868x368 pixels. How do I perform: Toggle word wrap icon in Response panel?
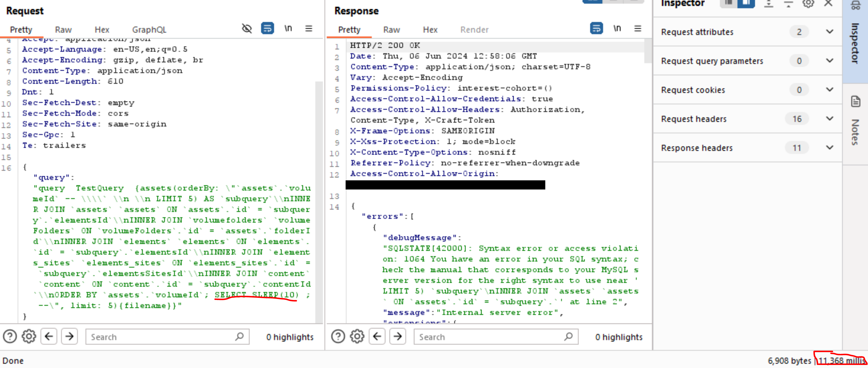(596, 29)
